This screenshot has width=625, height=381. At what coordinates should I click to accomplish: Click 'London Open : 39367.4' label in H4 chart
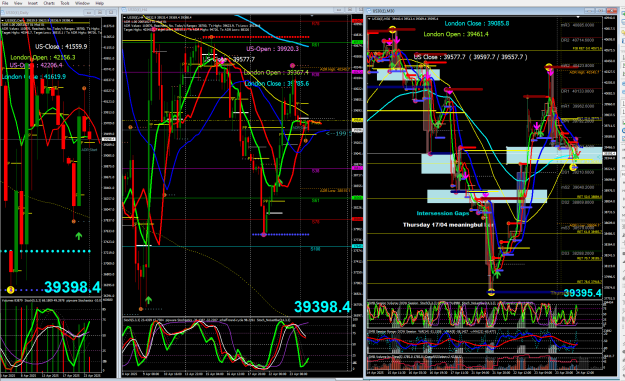(x=276, y=73)
